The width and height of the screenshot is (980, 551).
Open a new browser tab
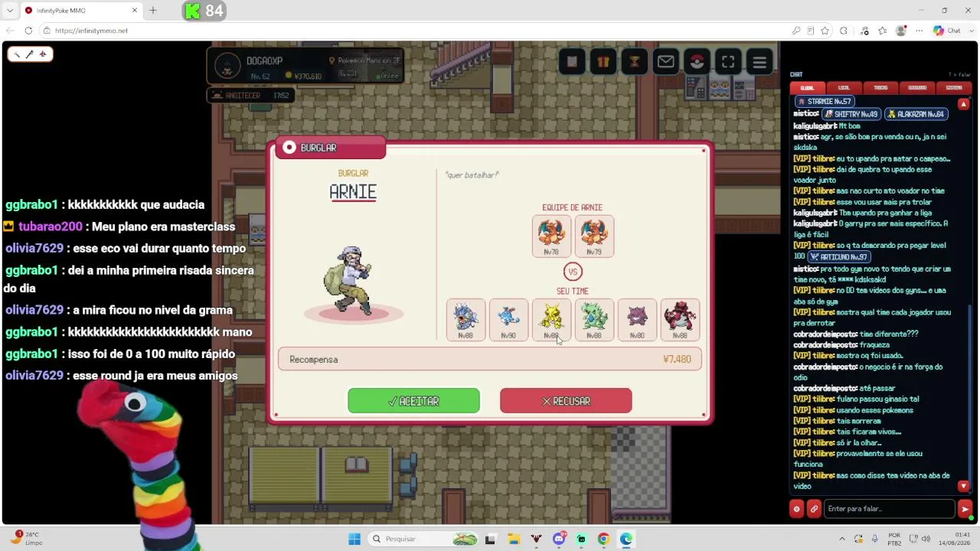click(x=153, y=11)
